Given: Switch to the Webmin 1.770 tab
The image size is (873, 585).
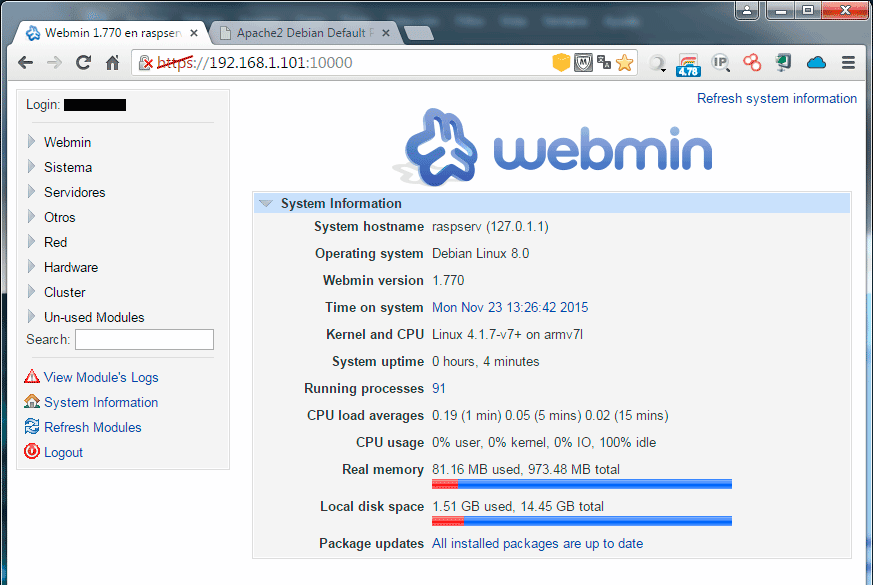Looking at the screenshot, I should click(109, 33).
